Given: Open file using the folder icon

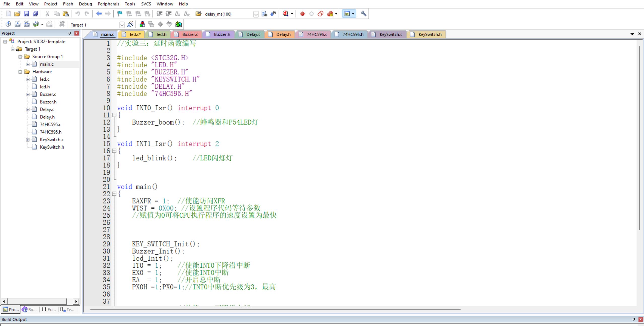Looking at the screenshot, I should 17,14.
